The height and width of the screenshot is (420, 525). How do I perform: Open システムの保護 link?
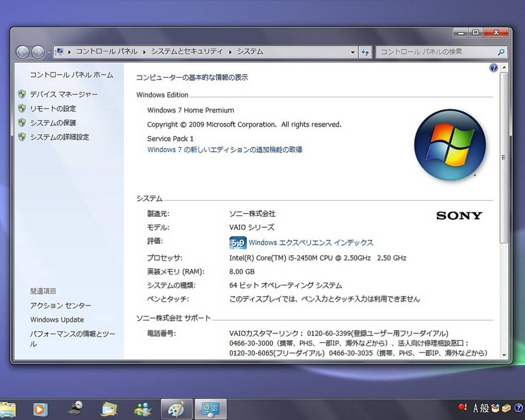[x=53, y=122]
